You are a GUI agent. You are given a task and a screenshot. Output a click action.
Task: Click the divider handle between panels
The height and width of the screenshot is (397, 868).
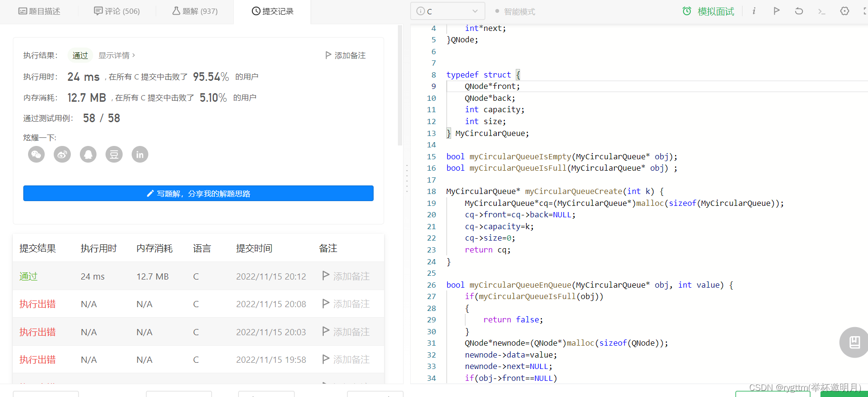407,178
